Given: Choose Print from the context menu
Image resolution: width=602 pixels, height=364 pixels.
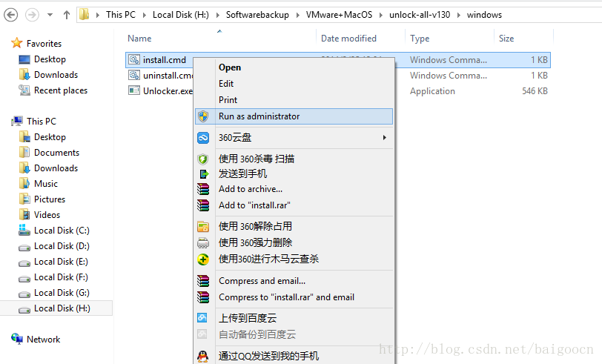Looking at the screenshot, I should coord(294,100).
